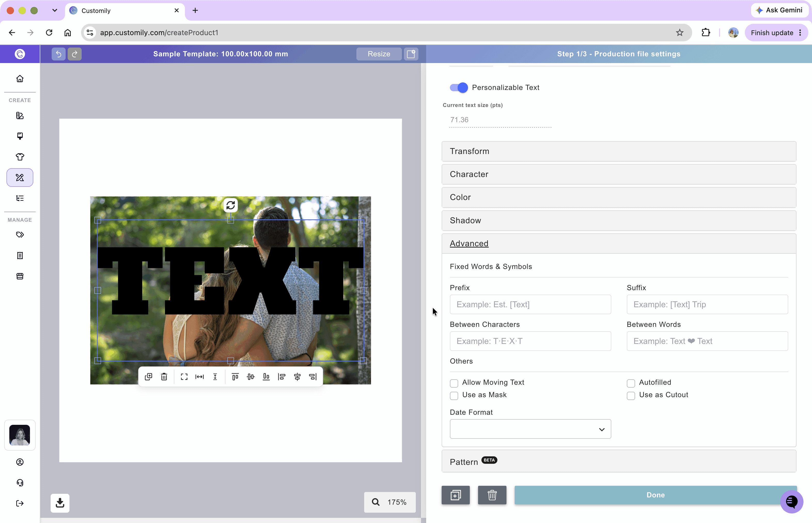Click the undo arrow in the header

point(58,54)
